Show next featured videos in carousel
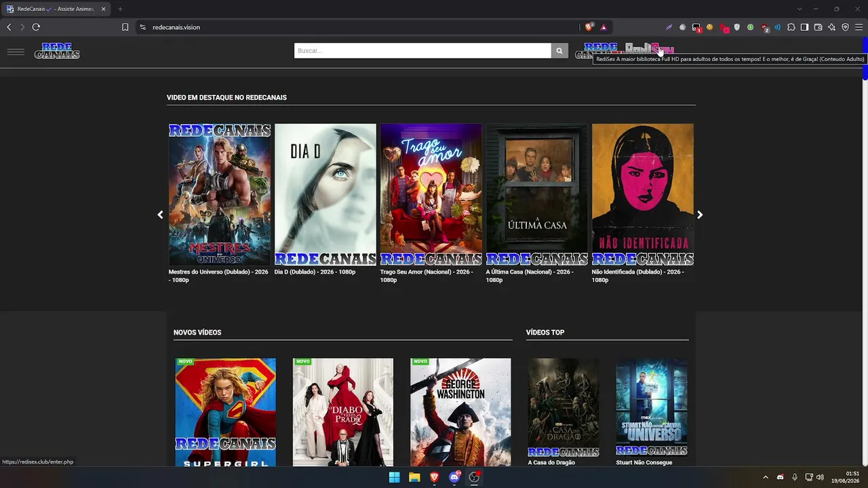This screenshot has width=868, height=488. (x=700, y=215)
